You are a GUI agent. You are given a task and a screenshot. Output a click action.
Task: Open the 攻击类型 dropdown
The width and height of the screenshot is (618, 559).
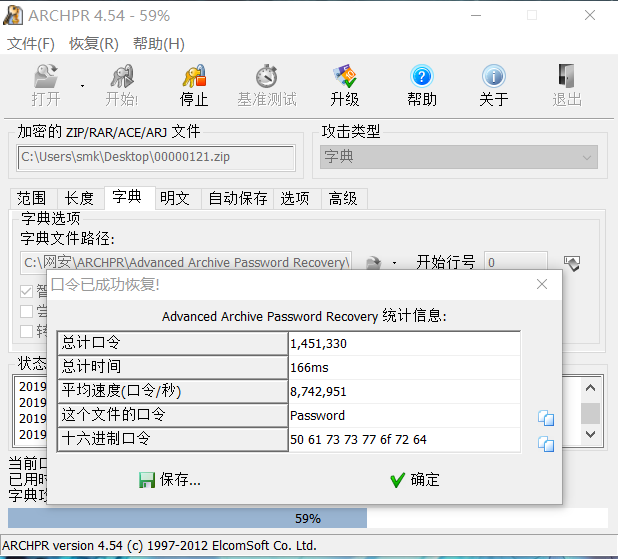tap(459, 157)
